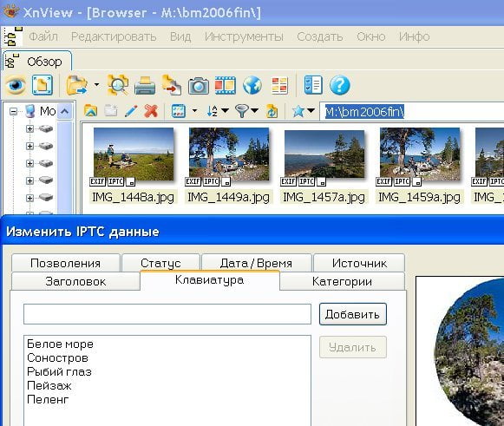Select the Соностров keyword

coord(57,357)
